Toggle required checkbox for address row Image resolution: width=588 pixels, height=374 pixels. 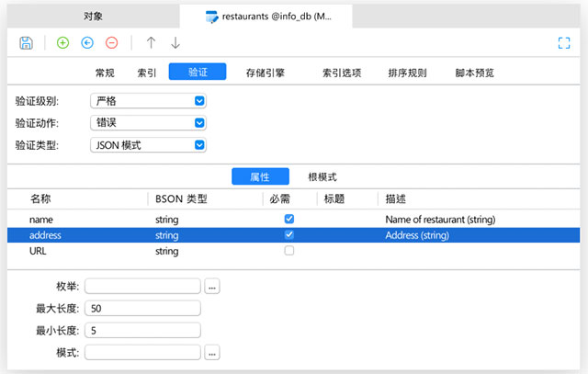289,235
